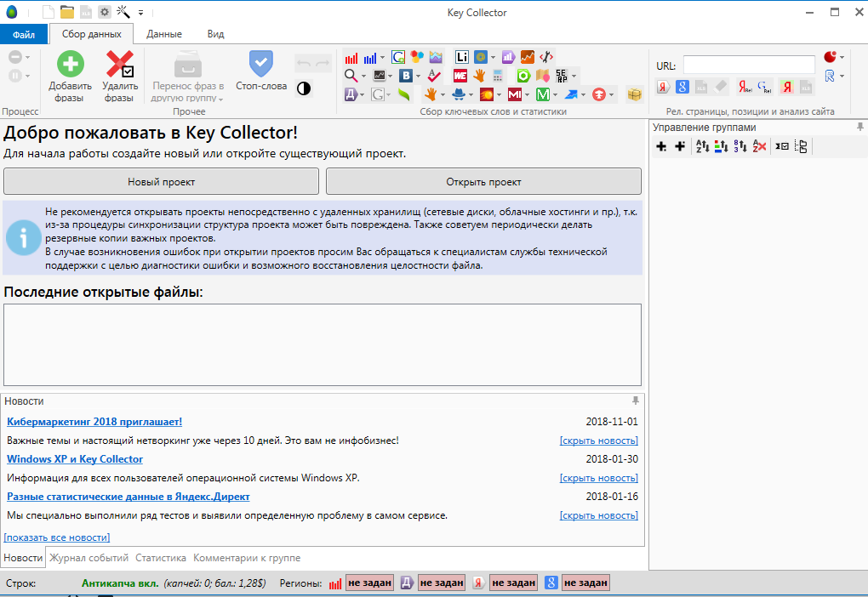Viewport: 868px width, 597px height.
Task: Click the red bar-chart statistics icon
Action: click(x=351, y=58)
